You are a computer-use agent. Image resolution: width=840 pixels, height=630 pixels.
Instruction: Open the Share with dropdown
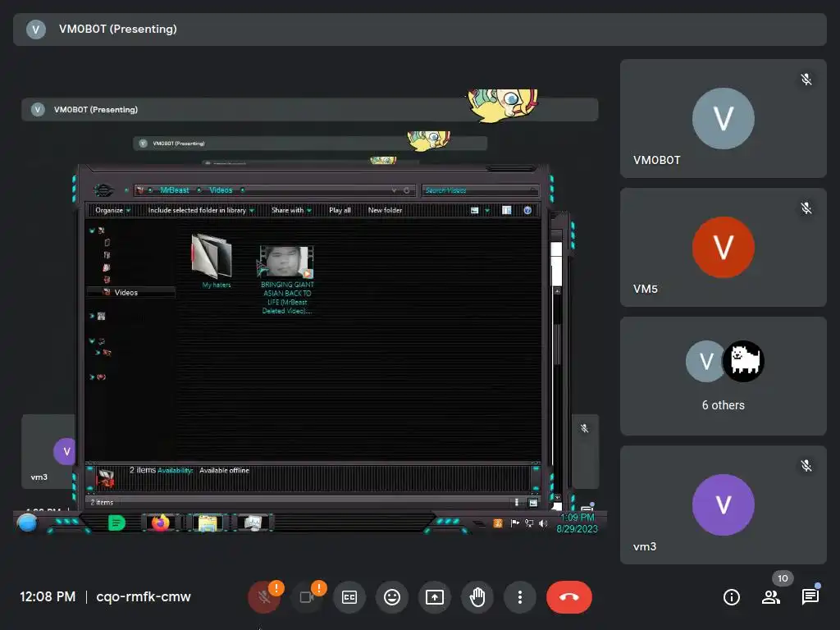291,210
